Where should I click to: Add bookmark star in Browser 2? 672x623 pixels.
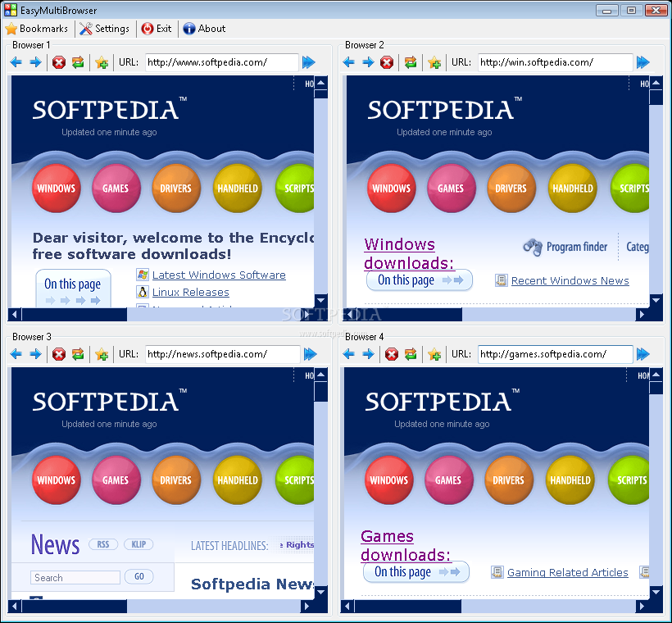[434, 62]
